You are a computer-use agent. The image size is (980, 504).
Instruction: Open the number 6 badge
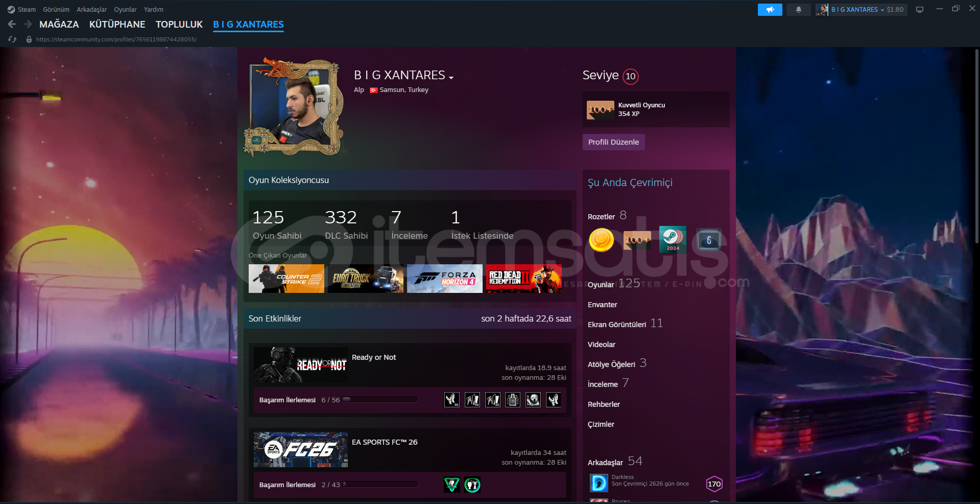point(709,240)
